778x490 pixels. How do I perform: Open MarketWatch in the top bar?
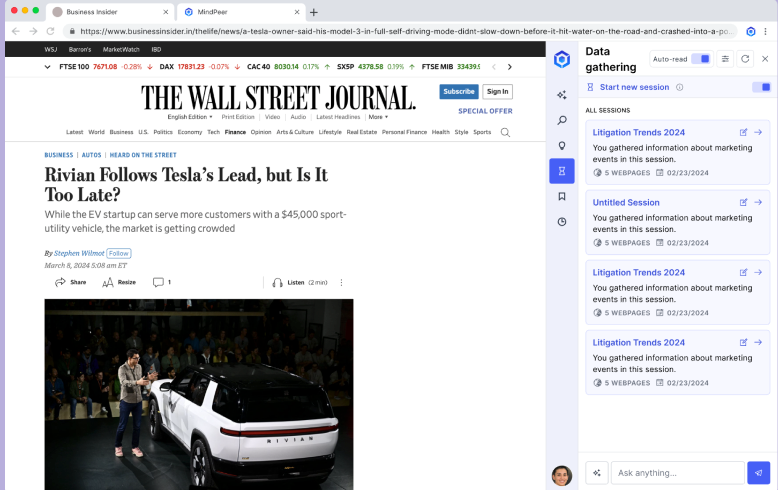click(121, 50)
